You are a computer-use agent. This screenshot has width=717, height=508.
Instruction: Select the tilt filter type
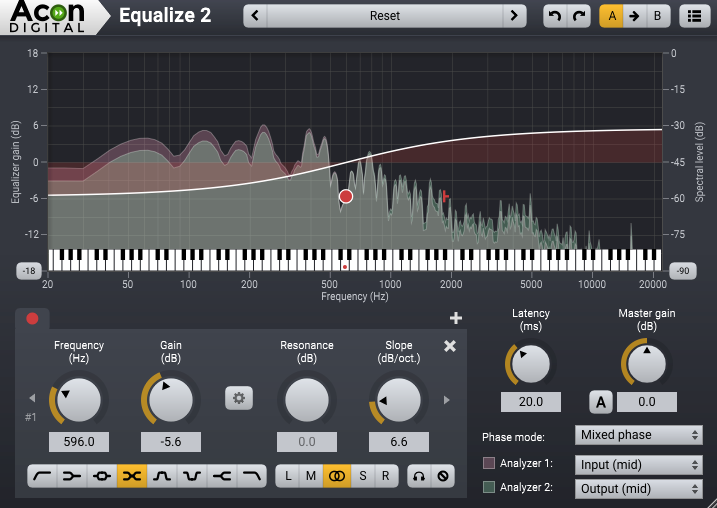pos(132,476)
